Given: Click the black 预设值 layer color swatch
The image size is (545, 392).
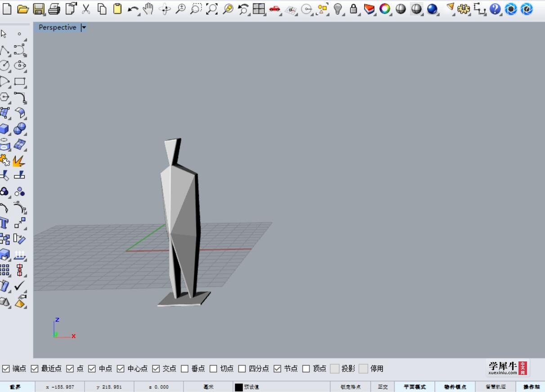Looking at the screenshot, I should coord(239,387).
